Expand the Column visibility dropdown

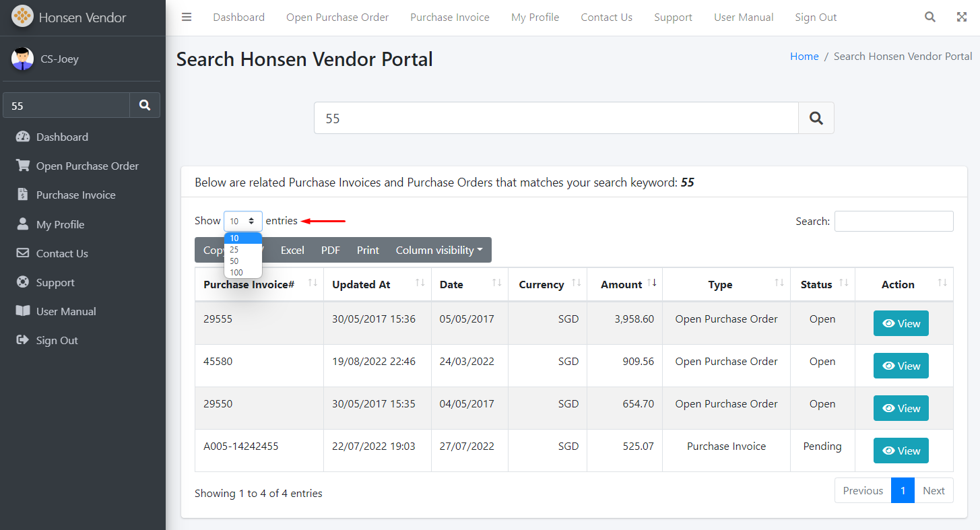pyautogui.click(x=438, y=250)
